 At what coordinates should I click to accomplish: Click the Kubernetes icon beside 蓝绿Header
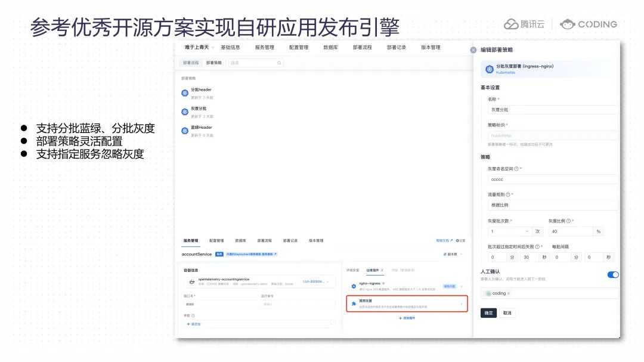[185, 131]
